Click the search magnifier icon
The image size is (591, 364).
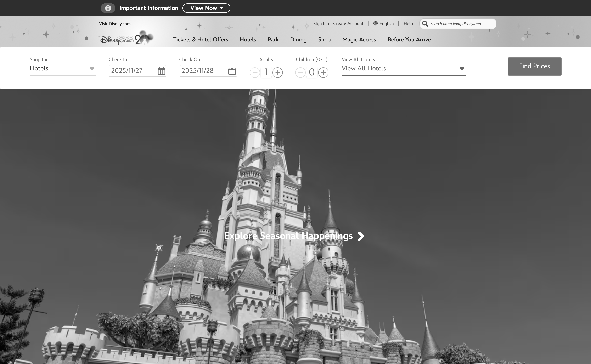[x=425, y=24]
